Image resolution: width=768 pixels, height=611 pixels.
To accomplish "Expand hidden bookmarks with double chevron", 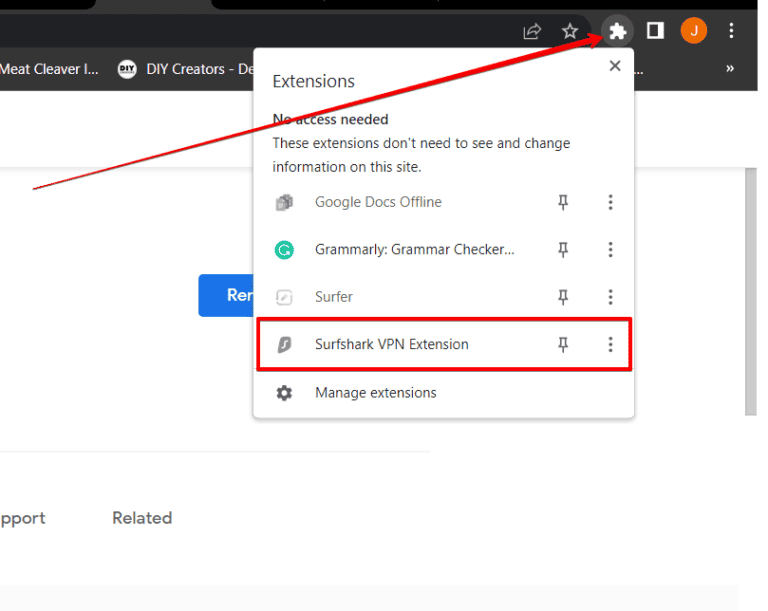I will (730, 69).
